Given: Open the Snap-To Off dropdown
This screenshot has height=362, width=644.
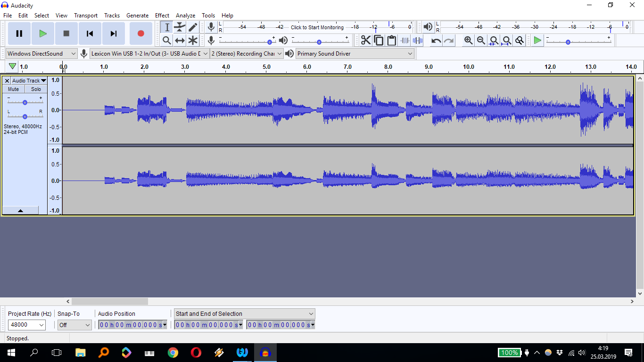Looking at the screenshot, I should pyautogui.click(x=74, y=325).
